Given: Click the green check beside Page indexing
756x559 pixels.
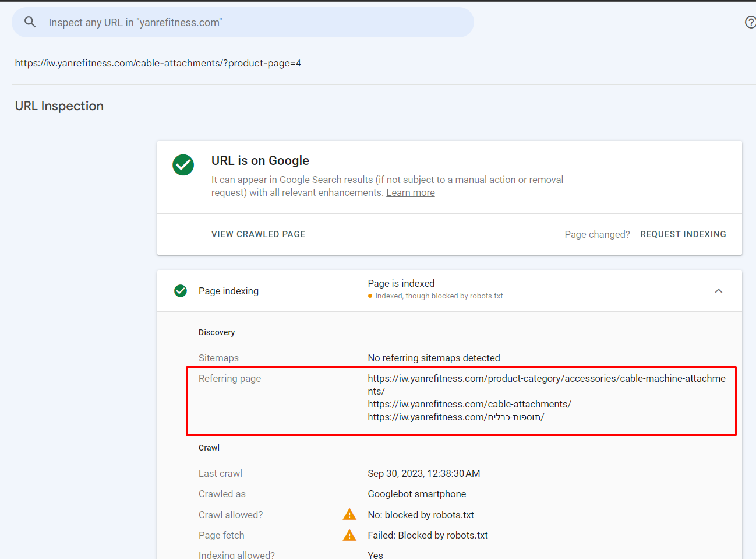Looking at the screenshot, I should (x=181, y=291).
